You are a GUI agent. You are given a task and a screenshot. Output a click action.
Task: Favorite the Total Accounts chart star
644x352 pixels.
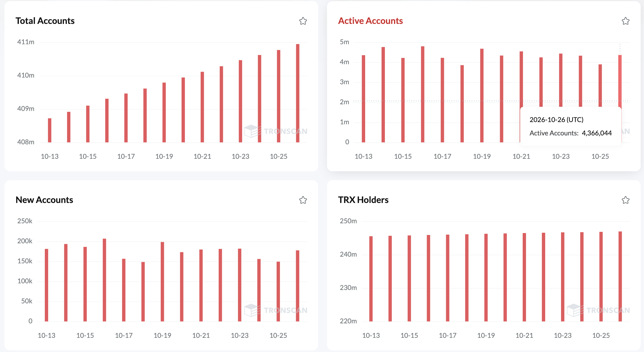click(x=303, y=21)
